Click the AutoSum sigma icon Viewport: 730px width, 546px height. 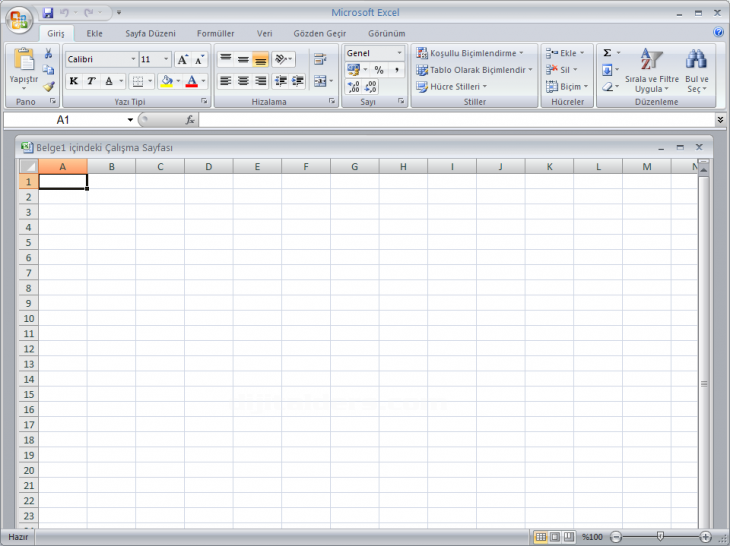(x=607, y=53)
